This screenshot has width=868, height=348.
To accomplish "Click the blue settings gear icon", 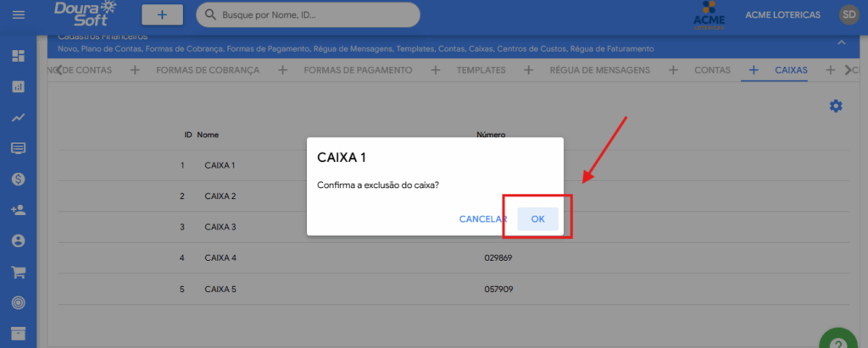I will 836,106.
